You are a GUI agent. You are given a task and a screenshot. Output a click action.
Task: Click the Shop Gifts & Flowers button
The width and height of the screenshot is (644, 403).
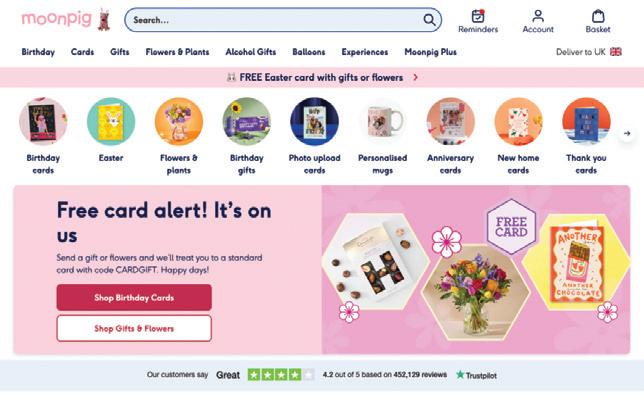[x=134, y=328]
